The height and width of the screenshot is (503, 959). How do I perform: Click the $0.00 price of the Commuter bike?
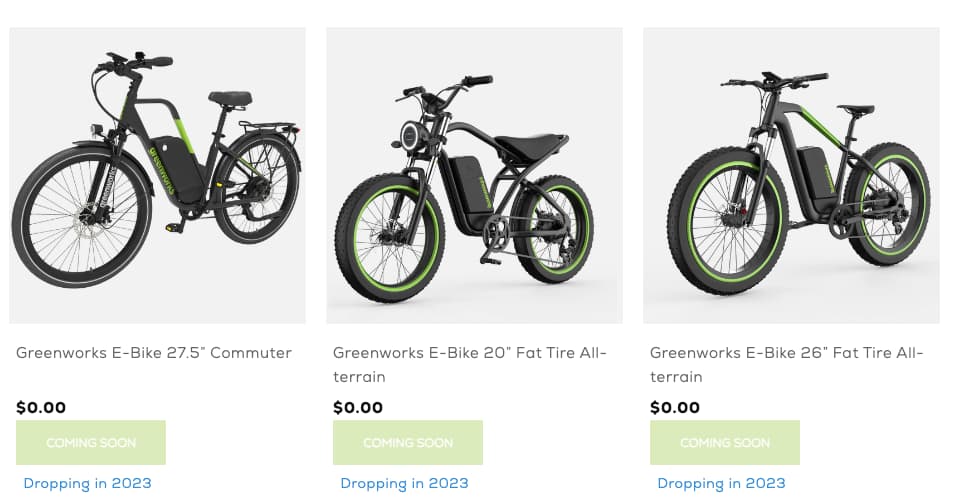[41, 407]
